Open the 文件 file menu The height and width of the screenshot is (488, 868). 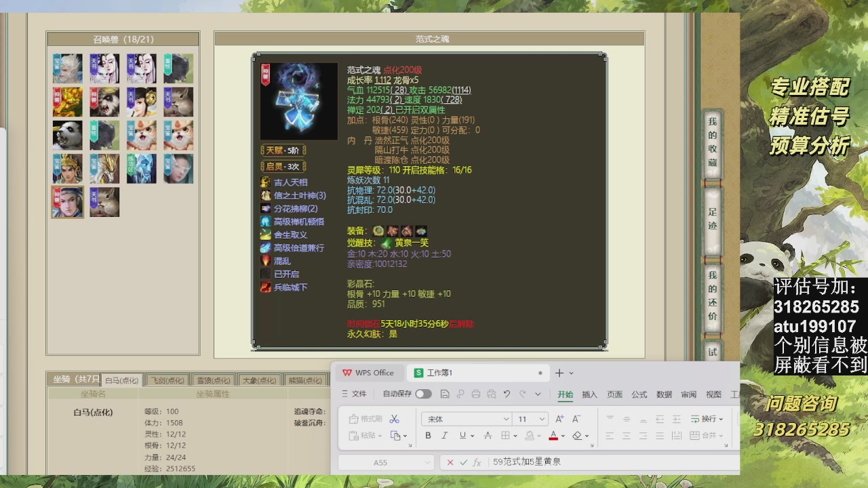[353, 394]
